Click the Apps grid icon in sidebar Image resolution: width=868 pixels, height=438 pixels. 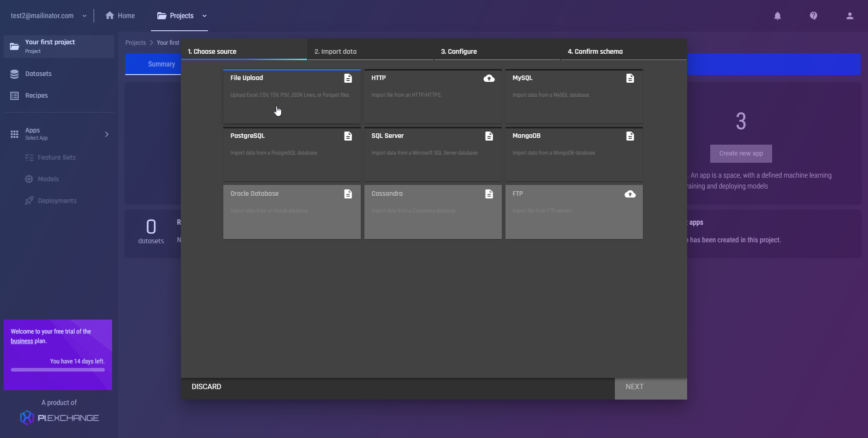14,134
